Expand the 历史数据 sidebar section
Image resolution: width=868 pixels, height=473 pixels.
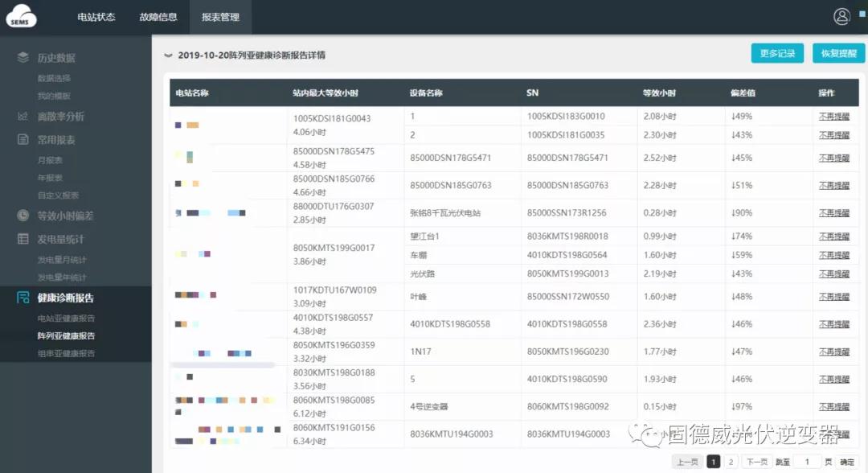56,58
